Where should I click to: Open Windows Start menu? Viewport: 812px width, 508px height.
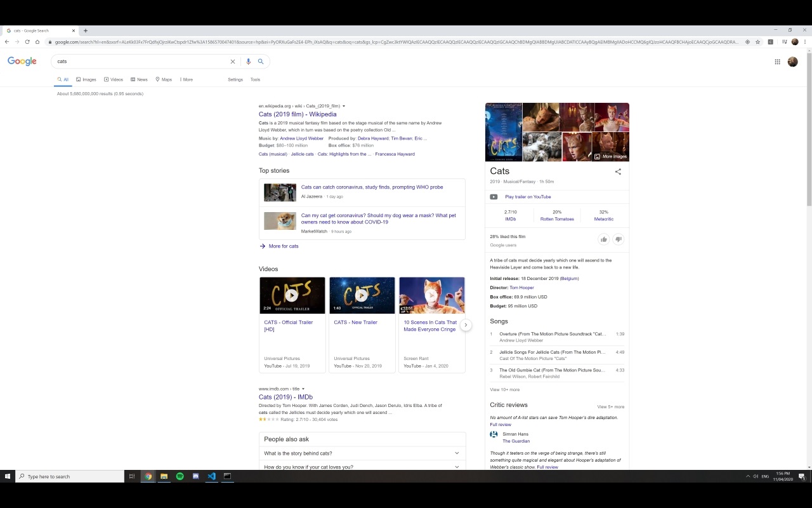click(8, 476)
